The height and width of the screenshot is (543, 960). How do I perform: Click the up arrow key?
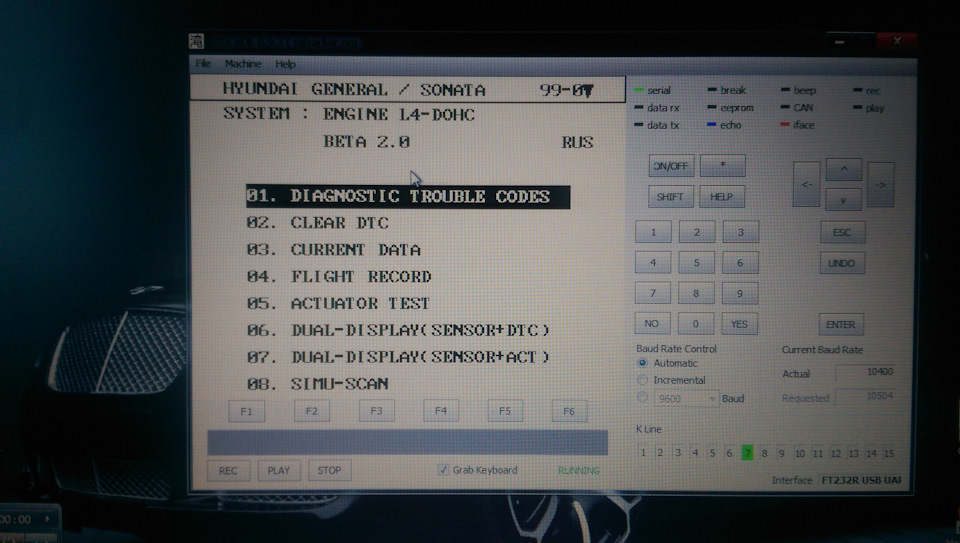tap(844, 169)
